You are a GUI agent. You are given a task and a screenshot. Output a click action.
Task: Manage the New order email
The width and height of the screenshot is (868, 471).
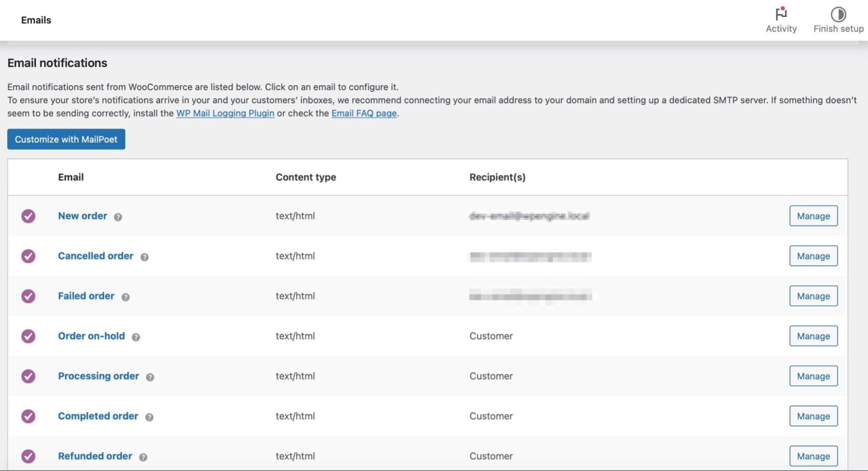(x=813, y=216)
